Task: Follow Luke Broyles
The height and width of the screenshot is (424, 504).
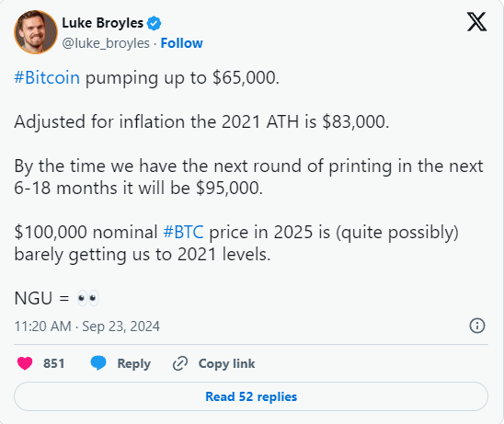Action: click(181, 43)
